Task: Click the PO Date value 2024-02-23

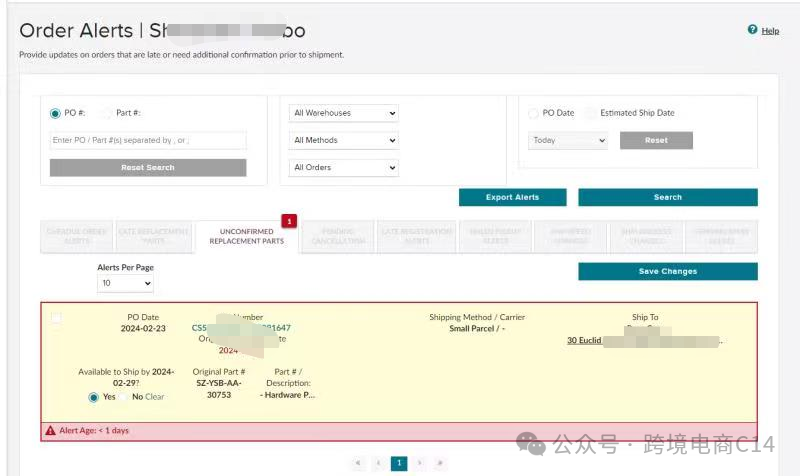Action: (x=143, y=329)
